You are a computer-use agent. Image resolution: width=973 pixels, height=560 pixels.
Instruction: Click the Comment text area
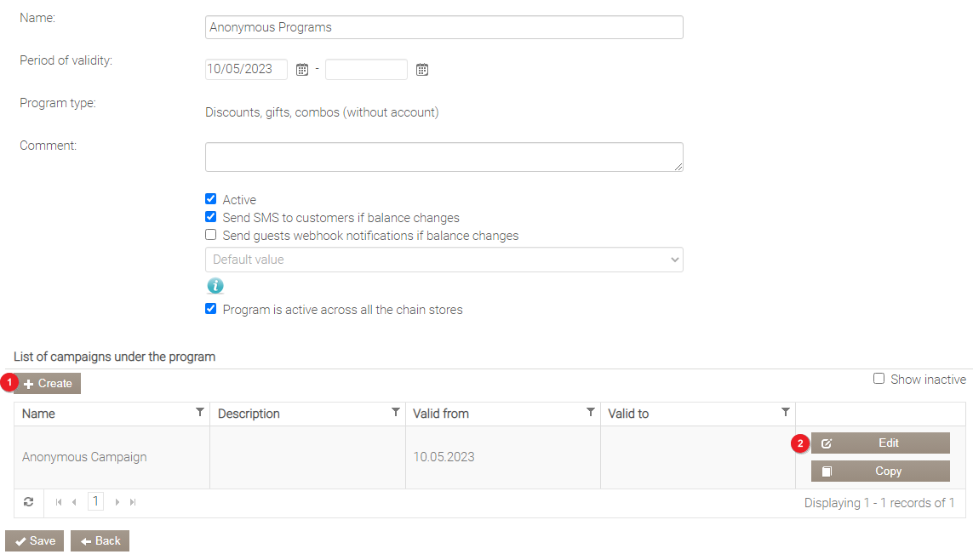pos(444,157)
